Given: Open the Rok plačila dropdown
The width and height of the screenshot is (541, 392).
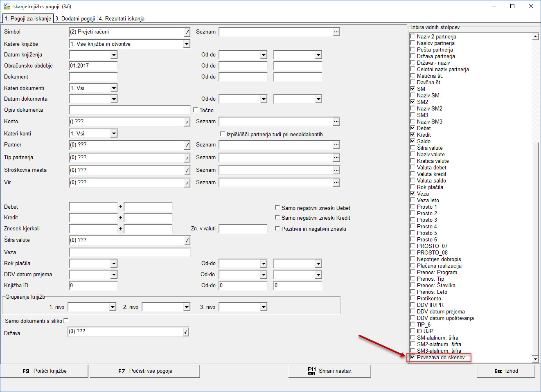Looking at the screenshot, I should [114, 264].
